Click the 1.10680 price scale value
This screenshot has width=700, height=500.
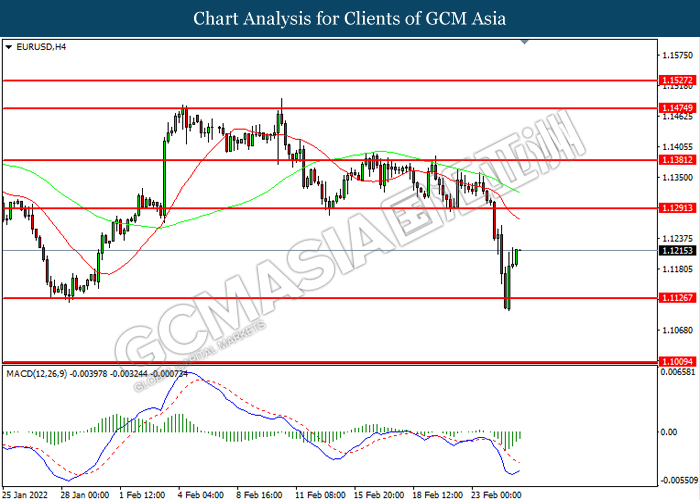tap(678, 330)
